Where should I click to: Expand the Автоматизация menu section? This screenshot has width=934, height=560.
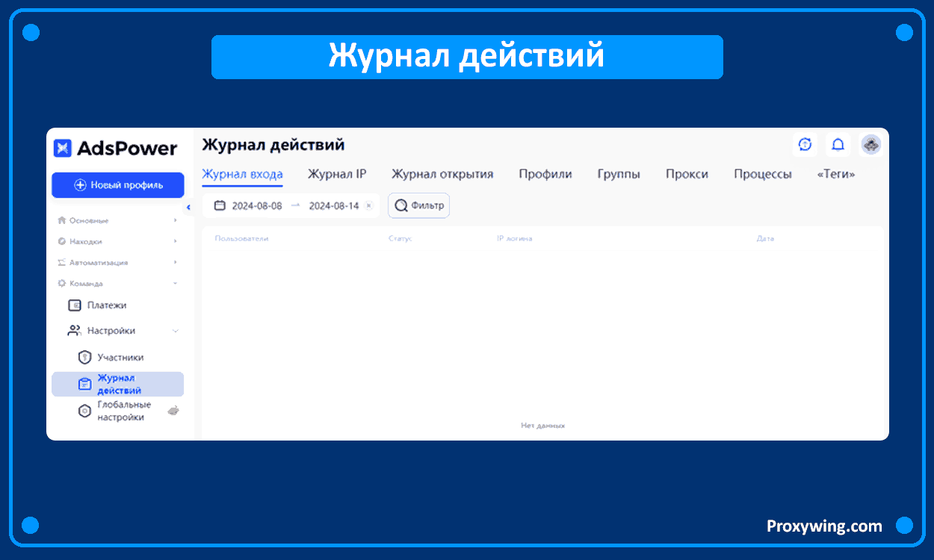(x=118, y=262)
